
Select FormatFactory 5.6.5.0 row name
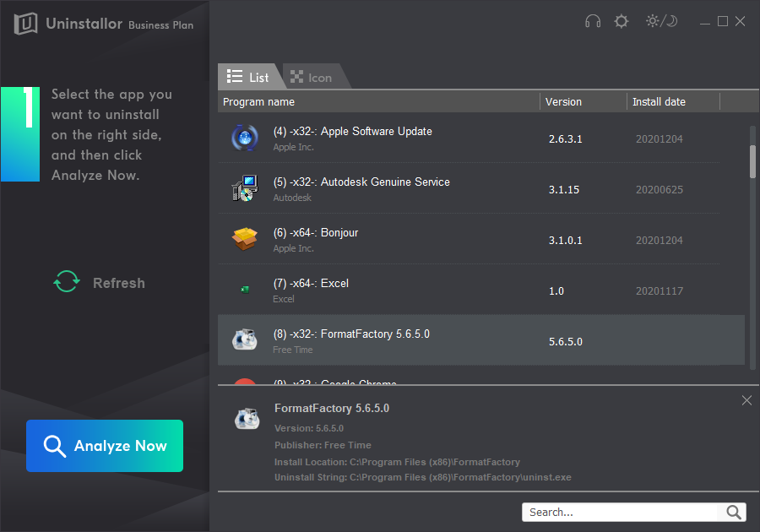point(351,334)
